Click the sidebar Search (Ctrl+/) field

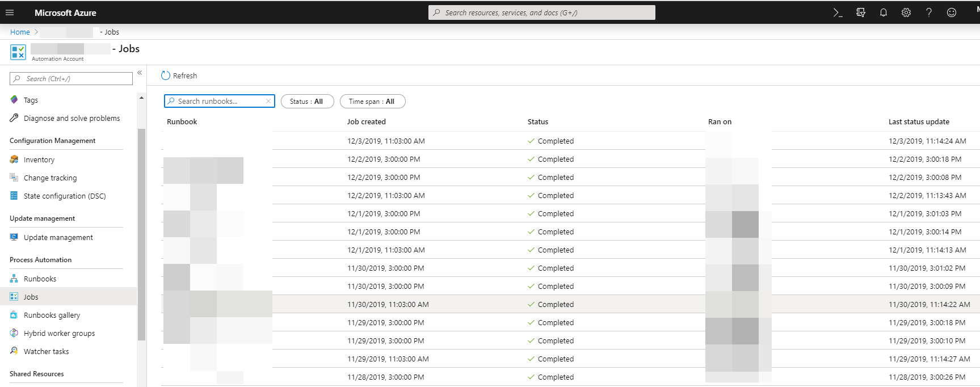click(71, 78)
